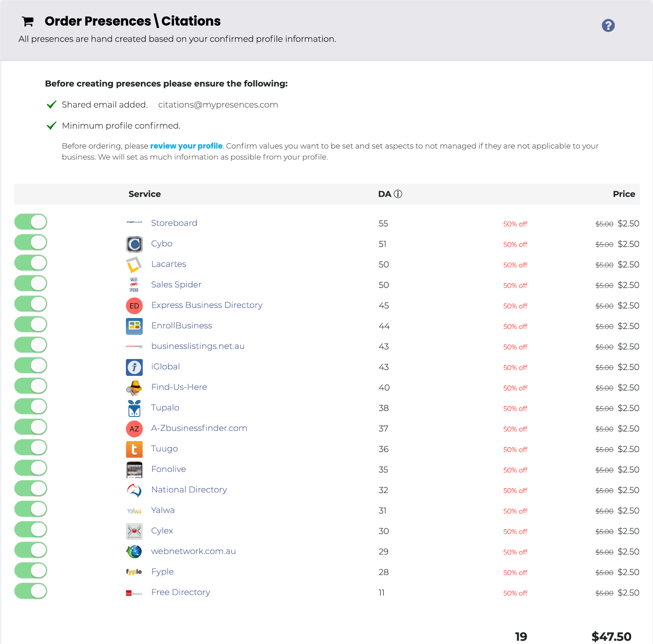Toggle off the Storeboard switch
The width and height of the screenshot is (653, 644).
click(31, 222)
